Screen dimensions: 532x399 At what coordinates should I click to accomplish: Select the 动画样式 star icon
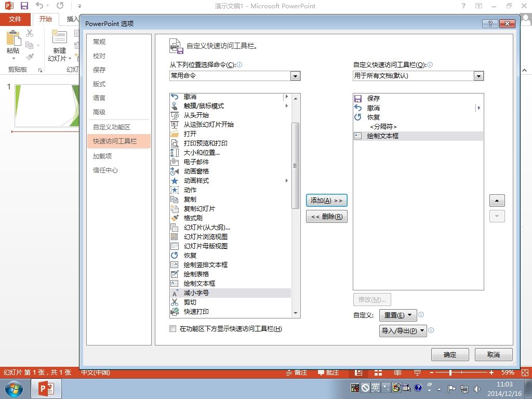[175, 181]
